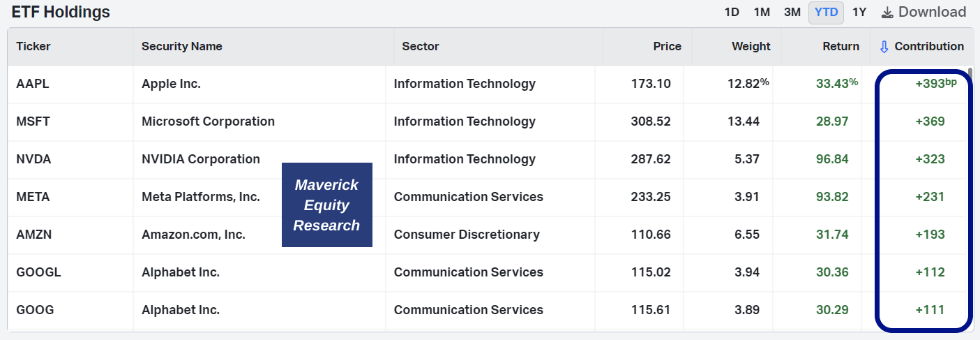Screen dimensions: 980x340
Task: Sort by the Sector column header
Action: pyautogui.click(x=421, y=47)
